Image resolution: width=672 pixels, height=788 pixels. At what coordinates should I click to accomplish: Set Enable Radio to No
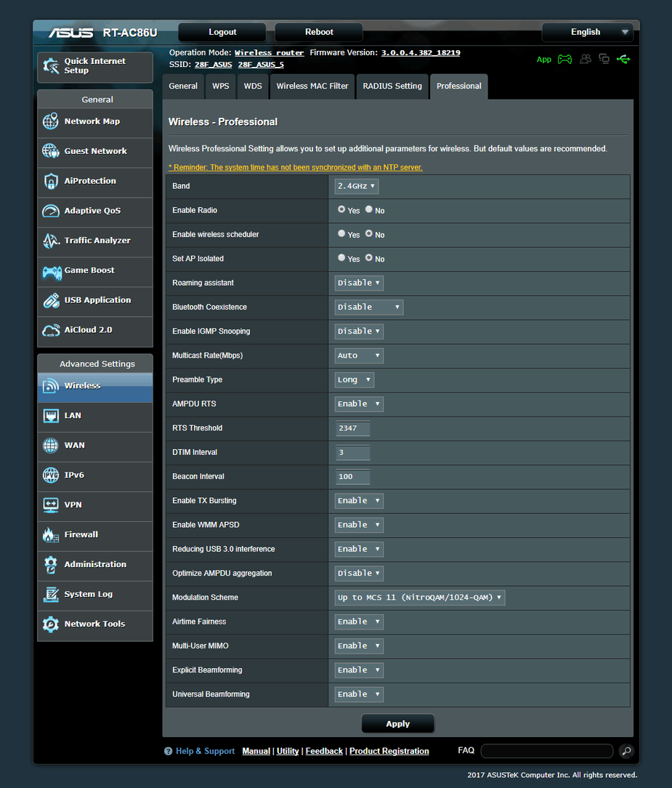(368, 209)
